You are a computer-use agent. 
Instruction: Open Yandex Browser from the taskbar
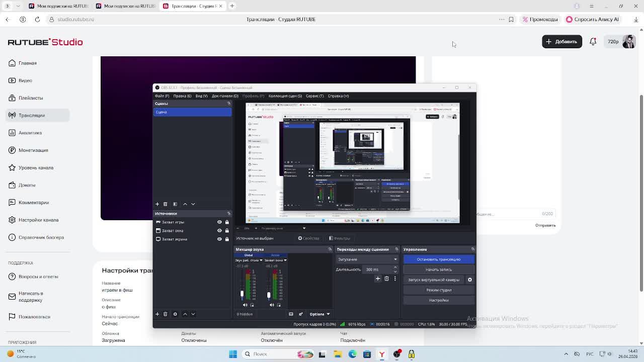click(x=382, y=354)
